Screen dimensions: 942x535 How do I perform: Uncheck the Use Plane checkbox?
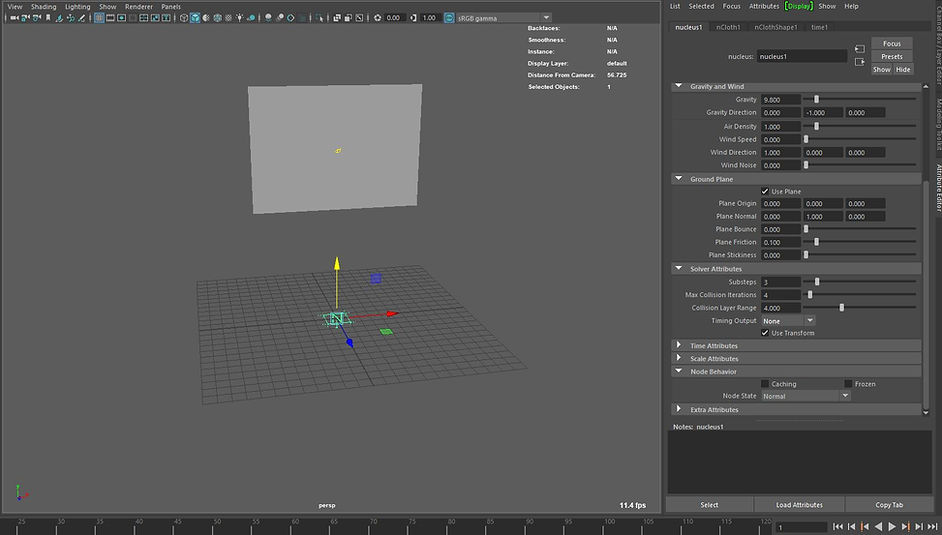click(765, 191)
